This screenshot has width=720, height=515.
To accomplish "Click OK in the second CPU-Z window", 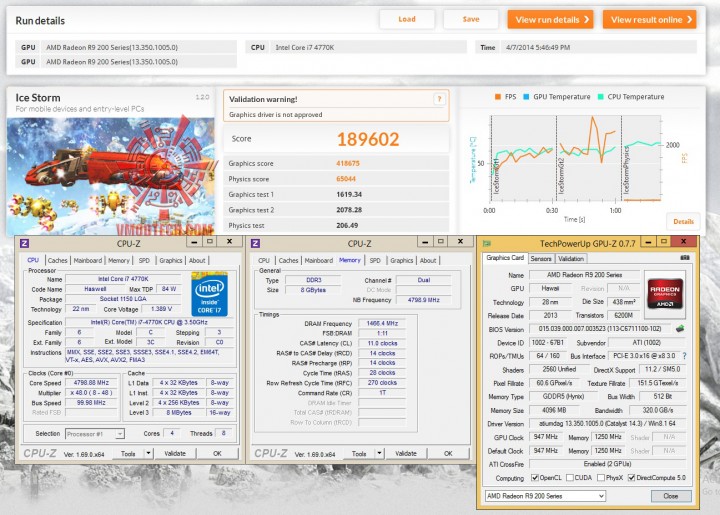I will point(448,453).
